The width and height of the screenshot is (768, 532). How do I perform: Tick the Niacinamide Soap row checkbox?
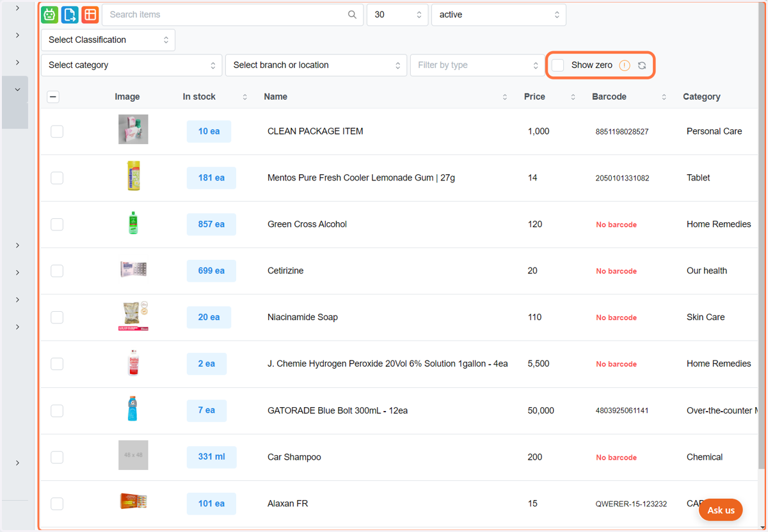57,317
